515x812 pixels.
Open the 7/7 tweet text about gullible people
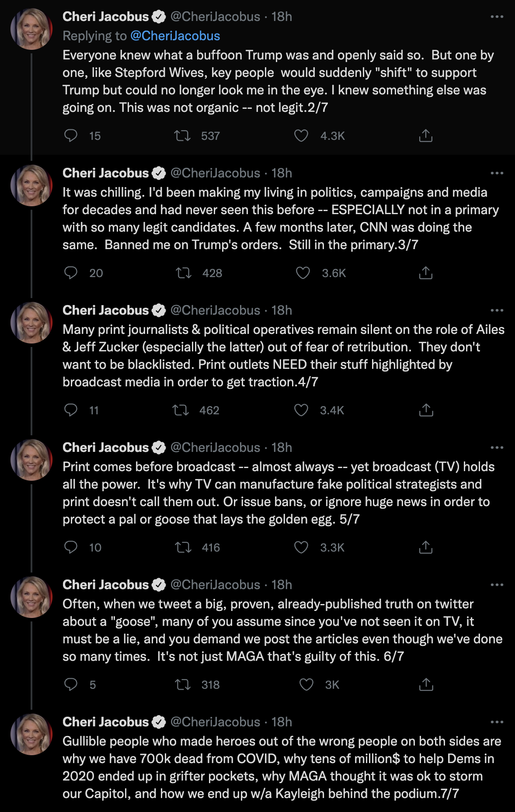(282, 767)
